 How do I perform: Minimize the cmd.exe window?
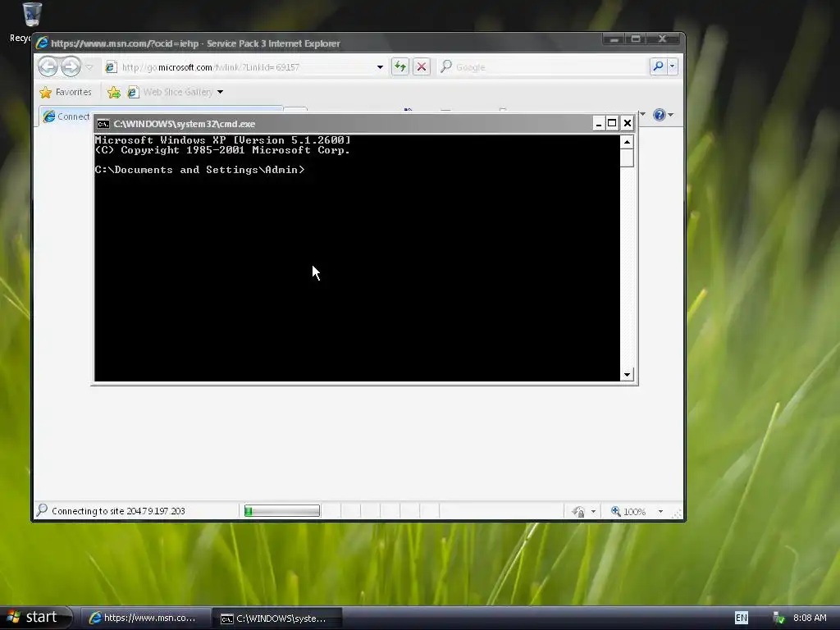click(598, 124)
